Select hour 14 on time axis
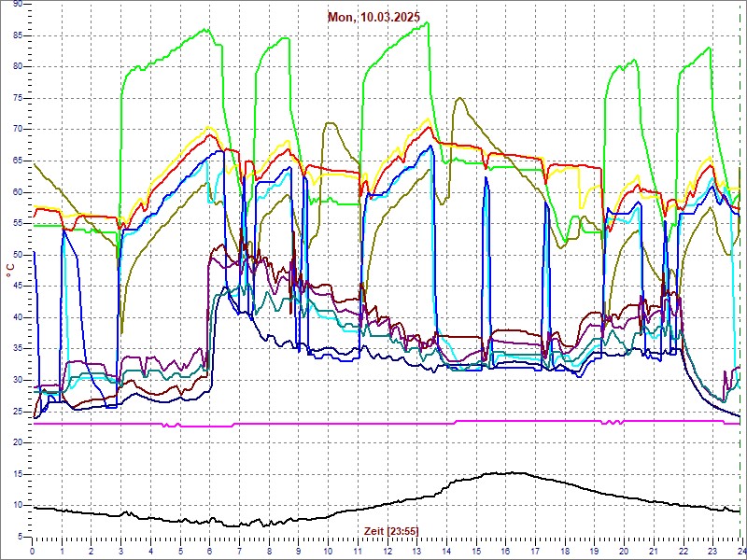The image size is (747, 560). tap(446, 551)
